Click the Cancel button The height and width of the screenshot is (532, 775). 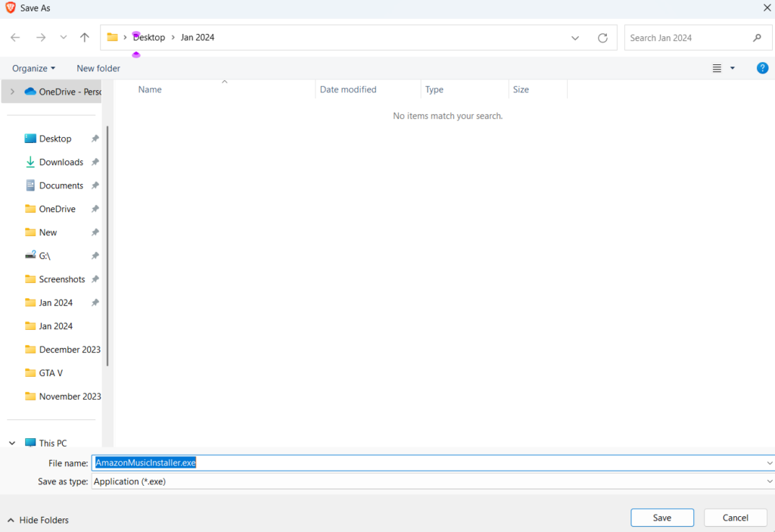click(735, 518)
